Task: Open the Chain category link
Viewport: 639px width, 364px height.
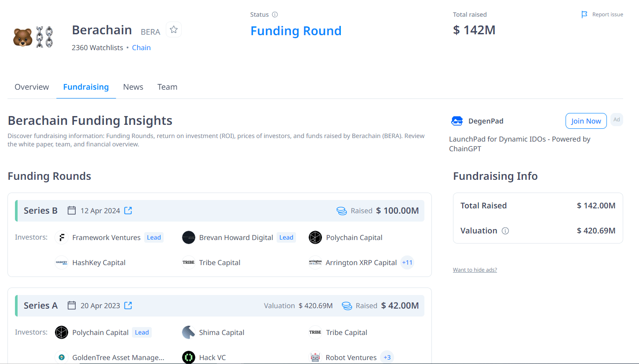Action: [141, 47]
